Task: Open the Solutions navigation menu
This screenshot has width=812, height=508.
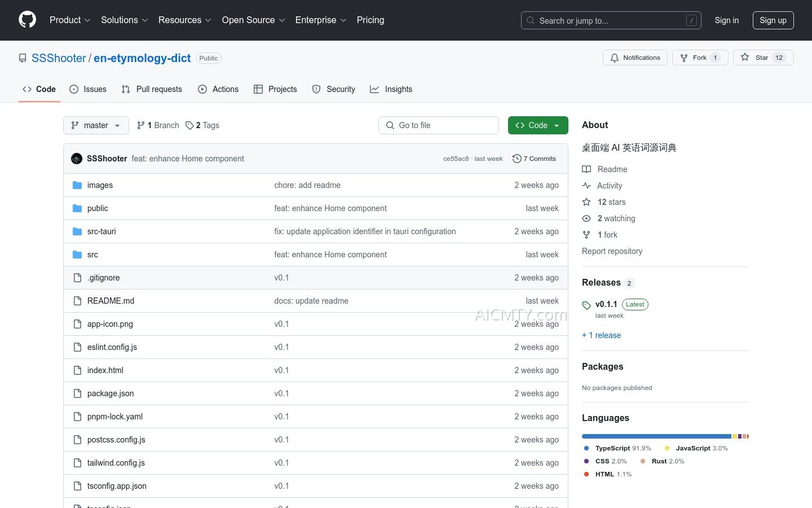Action: [x=124, y=20]
